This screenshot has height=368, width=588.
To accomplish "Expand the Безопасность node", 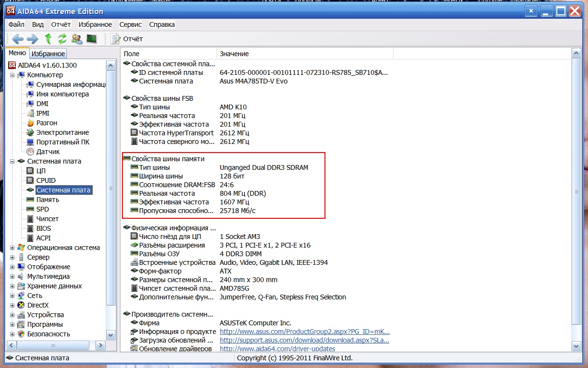I will coord(12,334).
